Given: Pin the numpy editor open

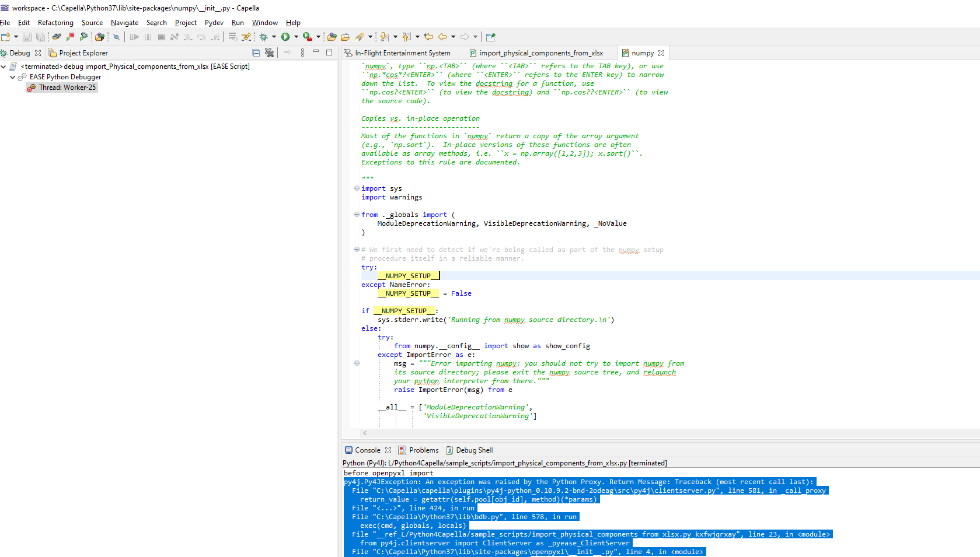Looking at the screenshot, I should [490, 37].
